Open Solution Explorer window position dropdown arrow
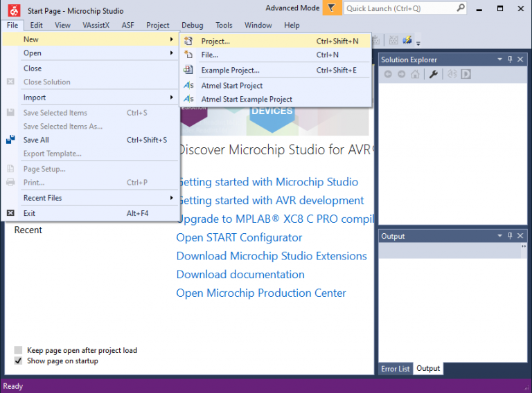This screenshot has height=393, width=532. 499,60
